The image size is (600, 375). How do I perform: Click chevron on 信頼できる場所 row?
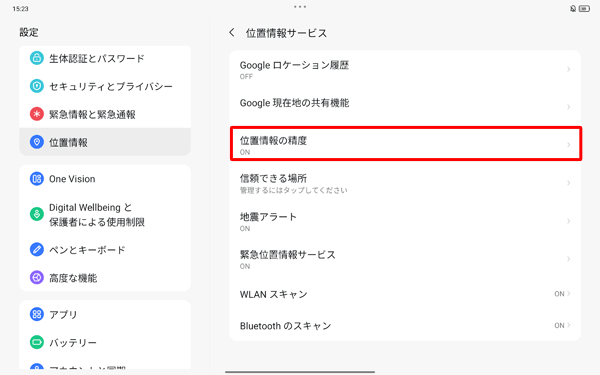point(569,183)
